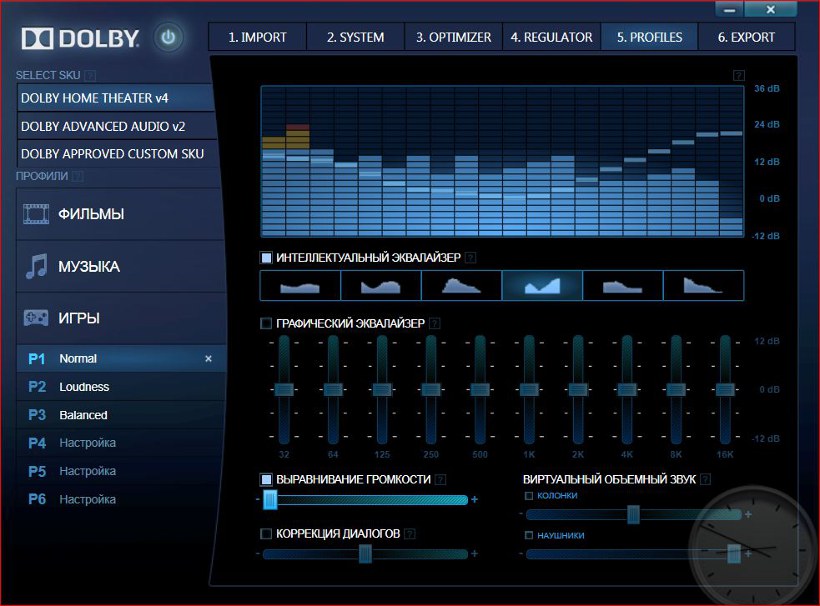
Task: Disable the Интеллектуальный эквалайзер checkbox
Action: tap(266, 258)
